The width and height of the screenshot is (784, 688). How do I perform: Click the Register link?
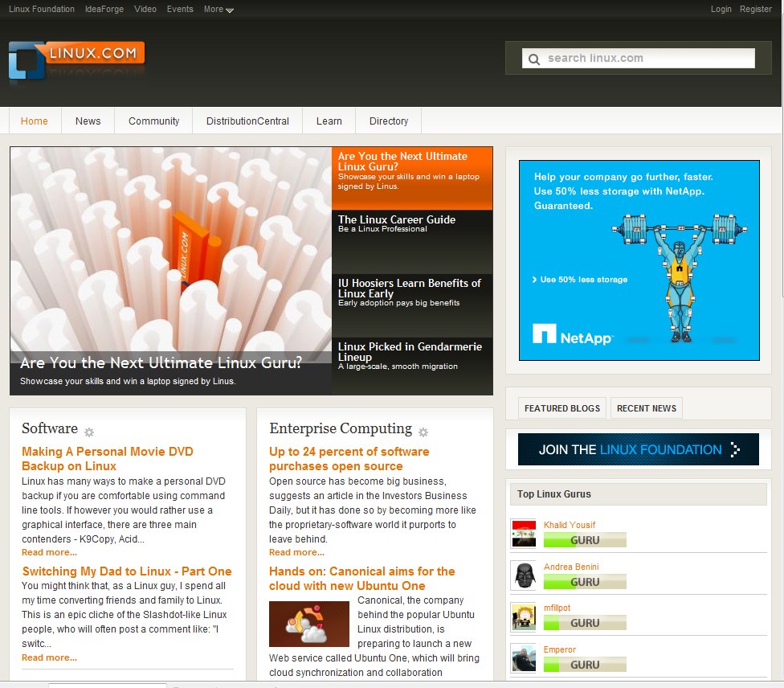pyautogui.click(x=756, y=9)
